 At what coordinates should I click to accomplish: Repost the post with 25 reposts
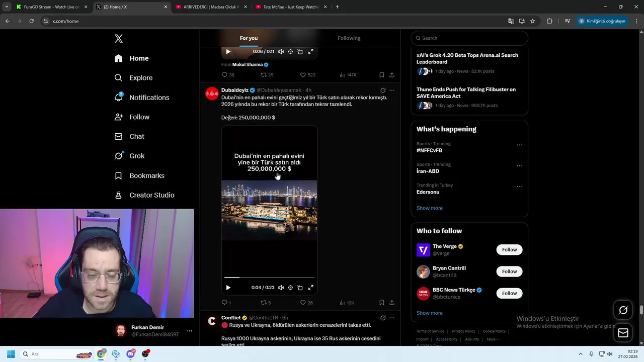pos(267,75)
